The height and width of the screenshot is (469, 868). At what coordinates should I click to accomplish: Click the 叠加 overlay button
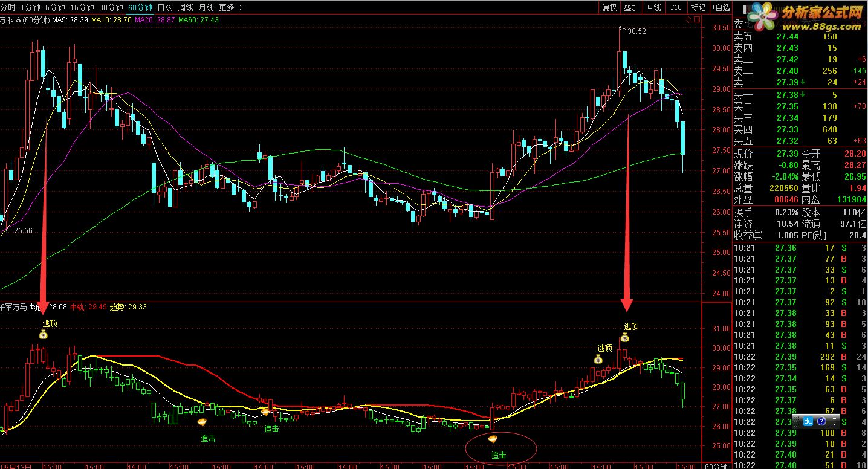(x=631, y=7)
